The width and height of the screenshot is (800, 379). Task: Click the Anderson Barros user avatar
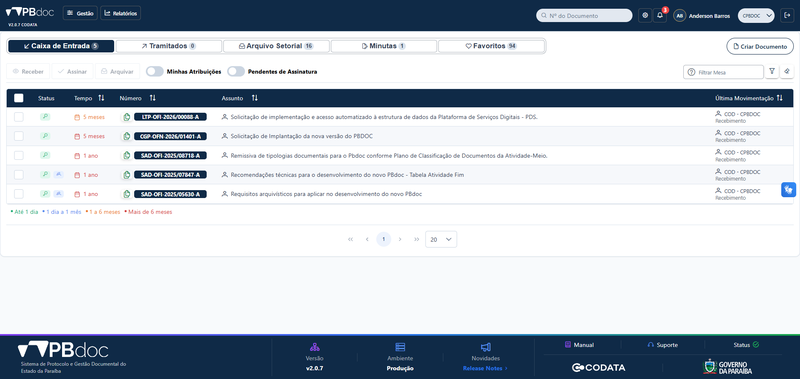point(679,16)
